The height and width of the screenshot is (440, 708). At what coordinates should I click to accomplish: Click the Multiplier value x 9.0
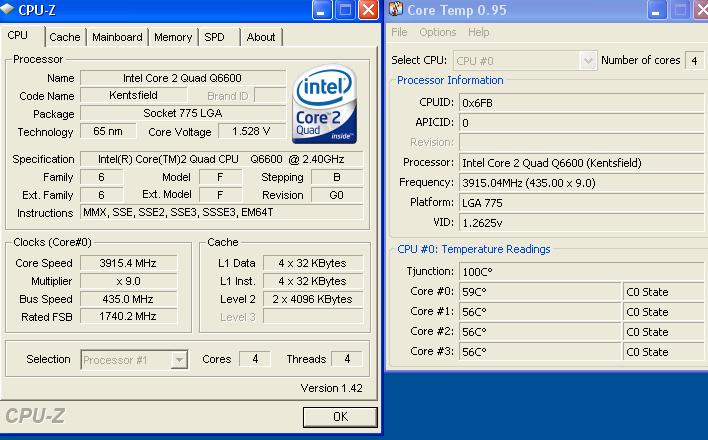click(129, 281)
